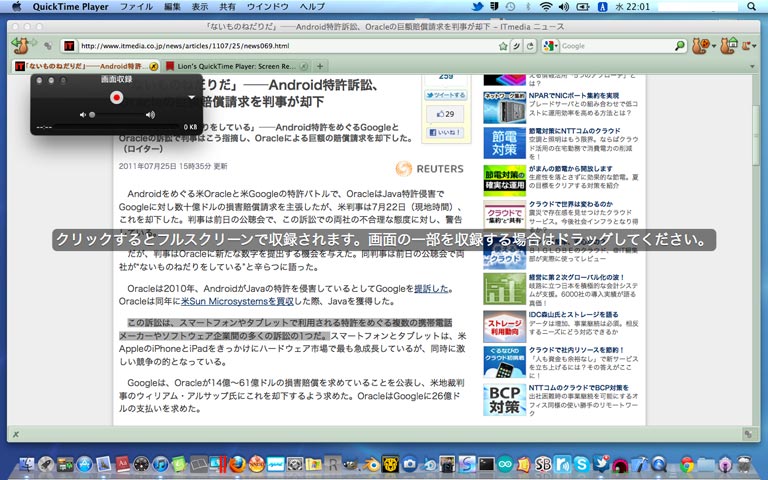This screenshot has width=768, height=480.
Task: Click the loud-volume speaker icon in the recorder
Action: 150,115
